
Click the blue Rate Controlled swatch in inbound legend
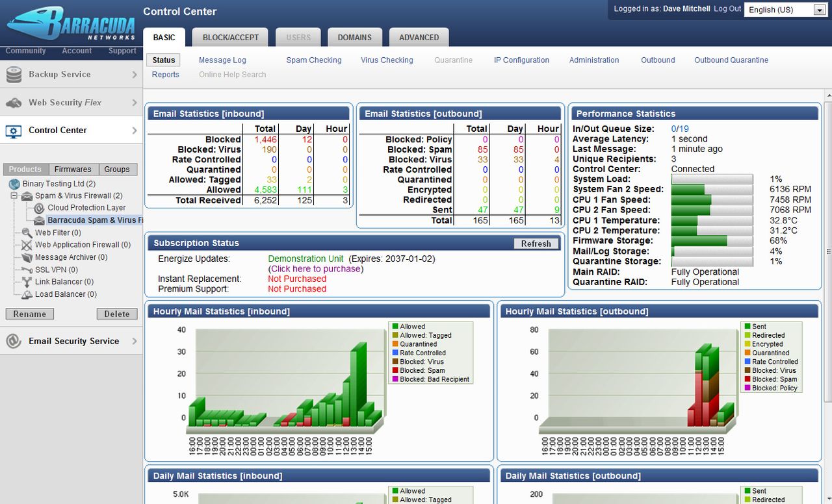point(395,353)
